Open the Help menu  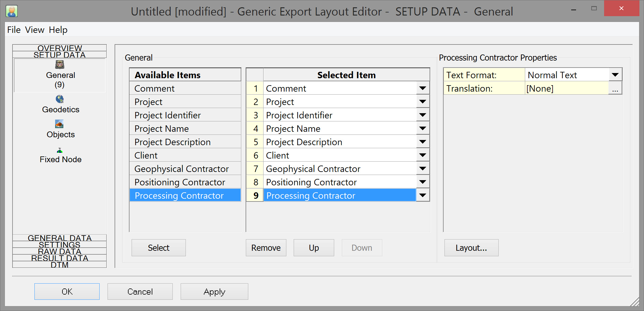pyautogui.click(x=58, y=30)
